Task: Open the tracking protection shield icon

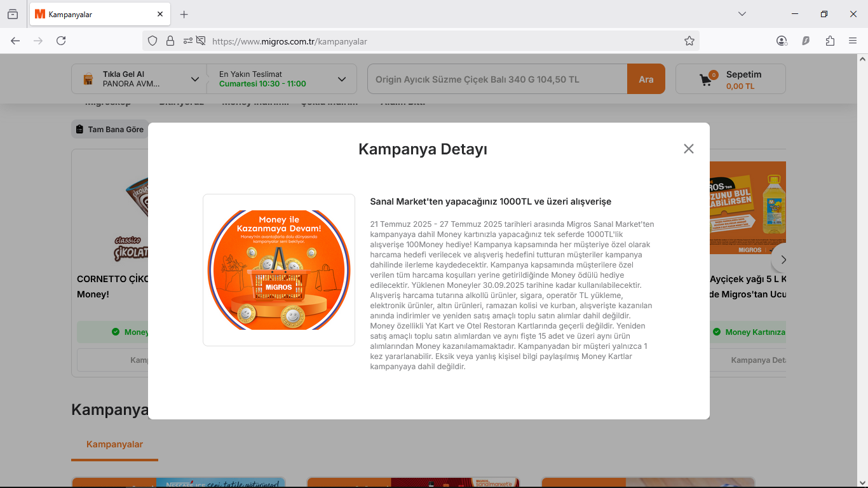Action: 153,41
